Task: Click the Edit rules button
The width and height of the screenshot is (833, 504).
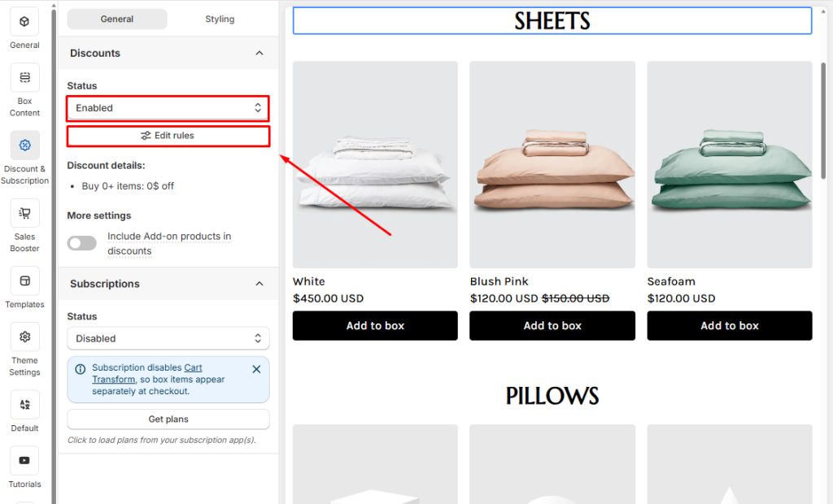Action: point(168,136)
